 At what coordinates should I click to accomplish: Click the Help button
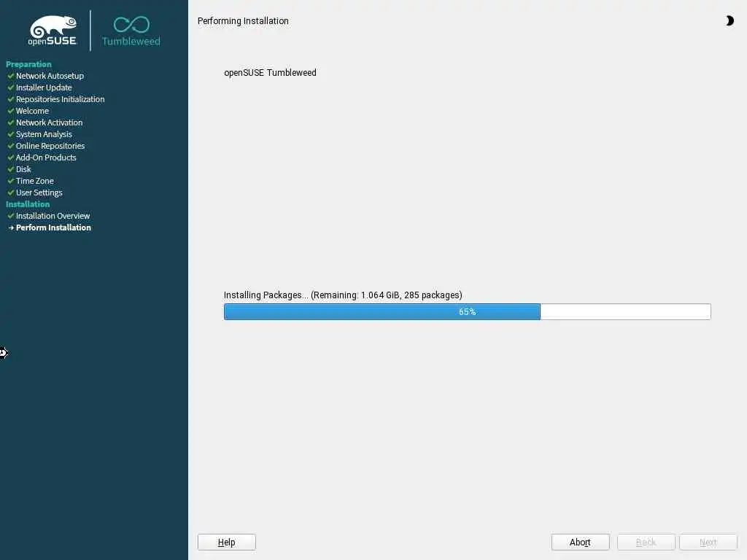point(227,542)
